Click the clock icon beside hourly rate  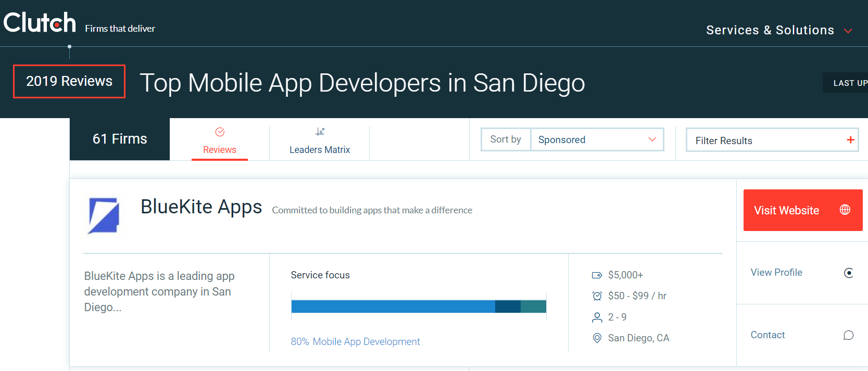coord(597,296)
